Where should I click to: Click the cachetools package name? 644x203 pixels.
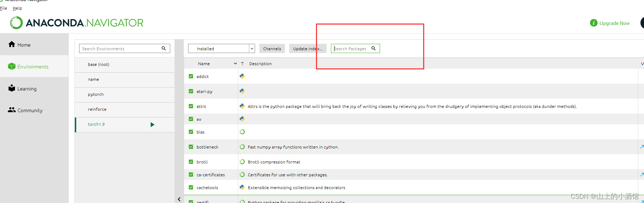coord(207,187)
